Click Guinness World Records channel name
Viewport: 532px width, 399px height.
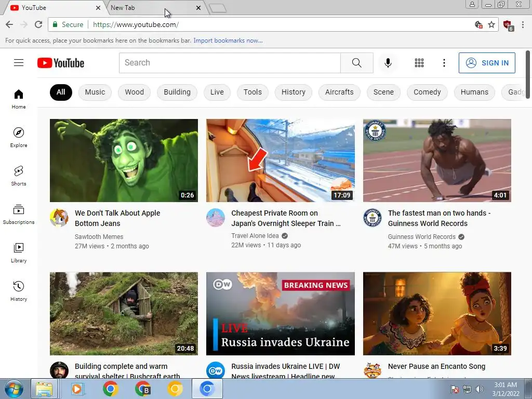coord(422,237)
